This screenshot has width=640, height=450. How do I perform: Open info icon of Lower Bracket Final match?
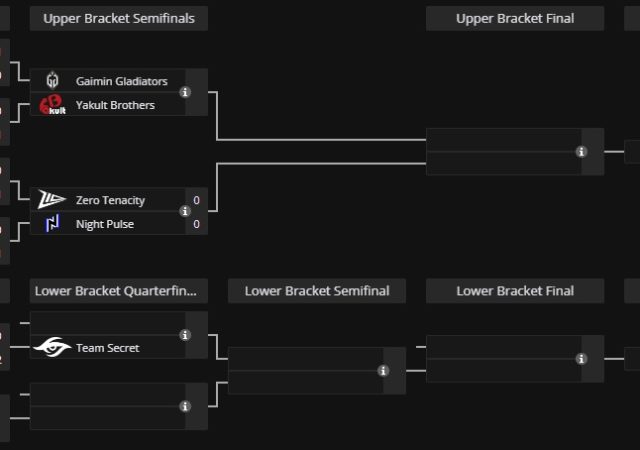coord(581,359)
